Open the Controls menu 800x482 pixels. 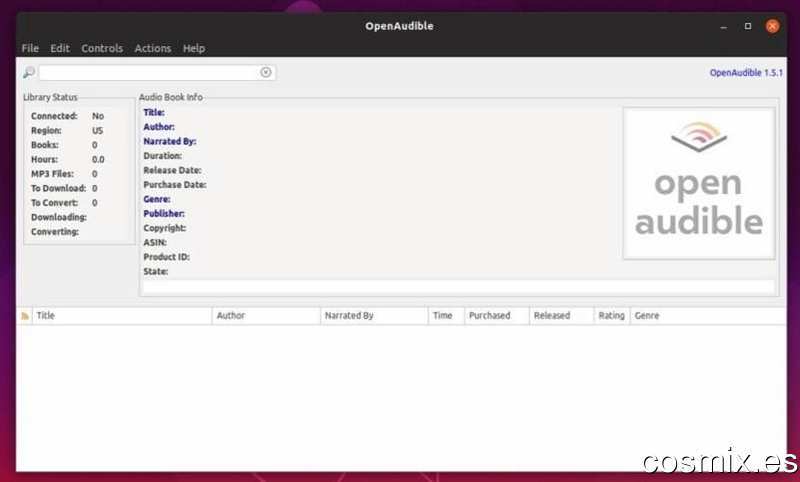pyautogui.click(x=102, y=48)
